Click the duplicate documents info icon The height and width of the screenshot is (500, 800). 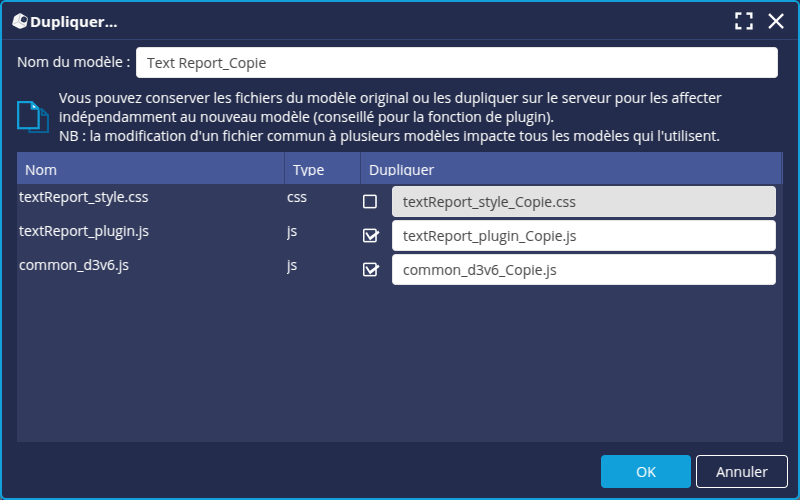click(32, 117)
